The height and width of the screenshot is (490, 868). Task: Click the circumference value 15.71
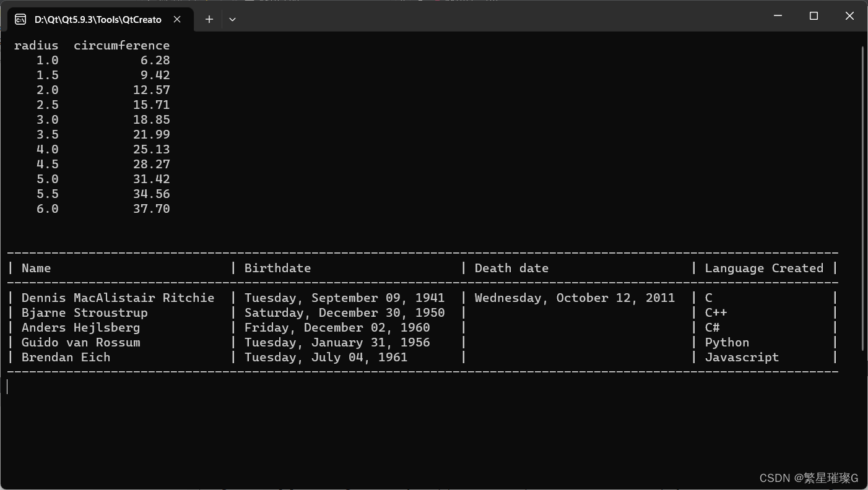tap(151, 105)
